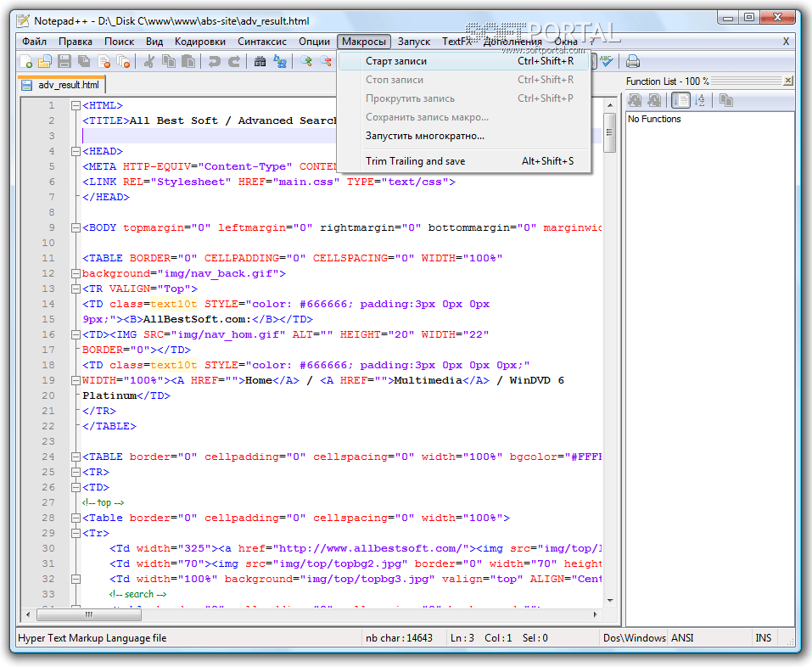Toggle sort by position in Function List
Image resolution: width=812 pixels, height=667 pixels.
680,100
